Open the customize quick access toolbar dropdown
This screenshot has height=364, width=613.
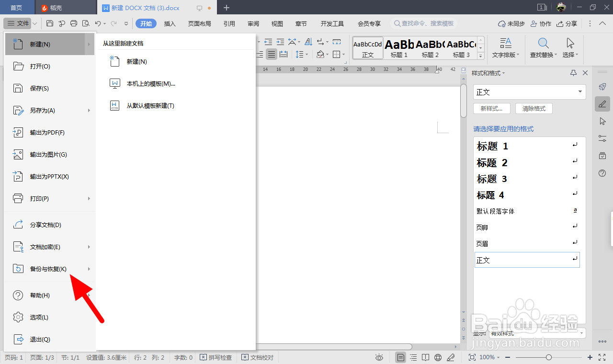click(x=126, y=23)
